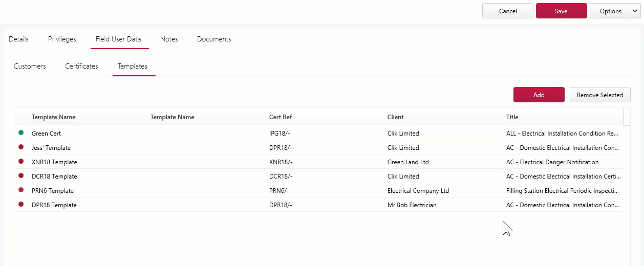Viewport: 644px width, 266px height.
Task: Click the red status dot beside DPR18 Template
Action: 21,204
